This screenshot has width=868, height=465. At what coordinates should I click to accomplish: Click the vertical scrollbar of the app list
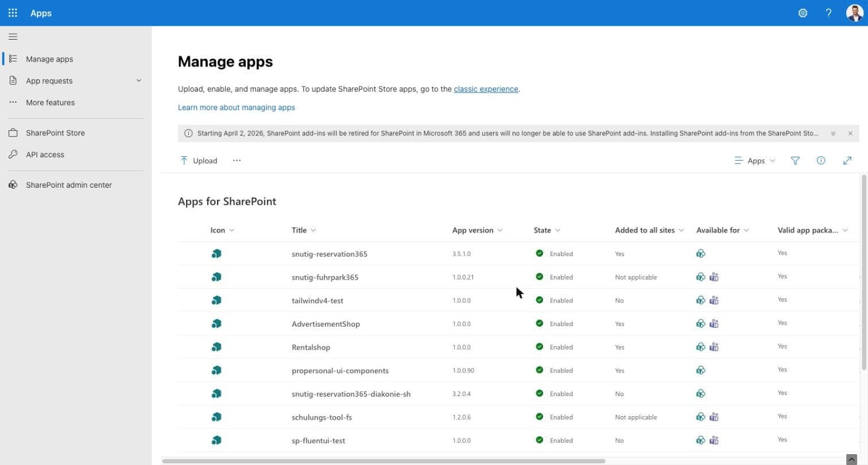tap(864, 272)
